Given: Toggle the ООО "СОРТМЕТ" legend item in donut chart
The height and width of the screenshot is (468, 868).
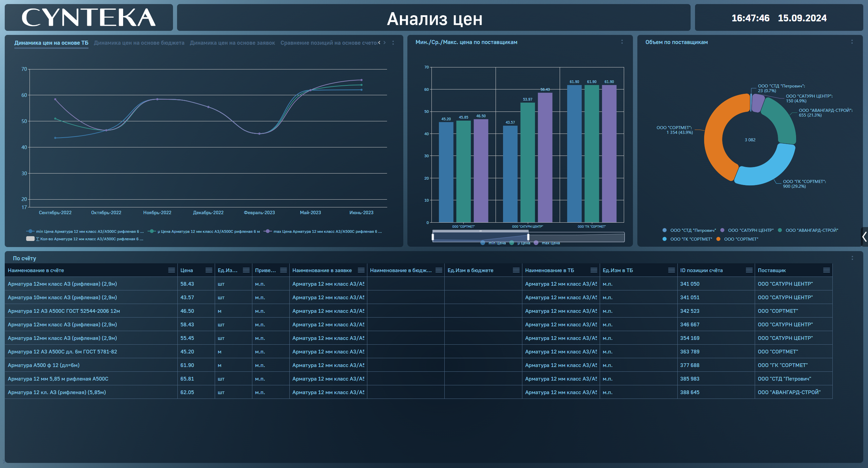Looking at the screenshot, I should (x=740, y=239).
